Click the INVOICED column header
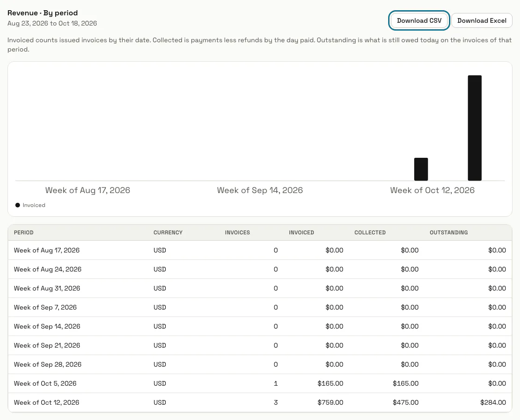Image resolution: width=520 pixels, height=420 pixels. point(301,233)
